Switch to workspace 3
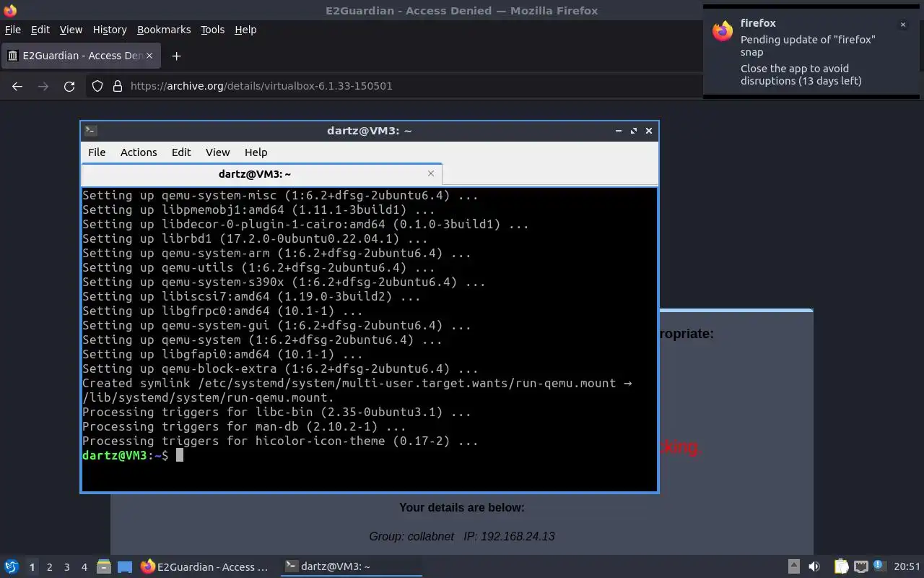The image size is (924, 578). (67, 567)
